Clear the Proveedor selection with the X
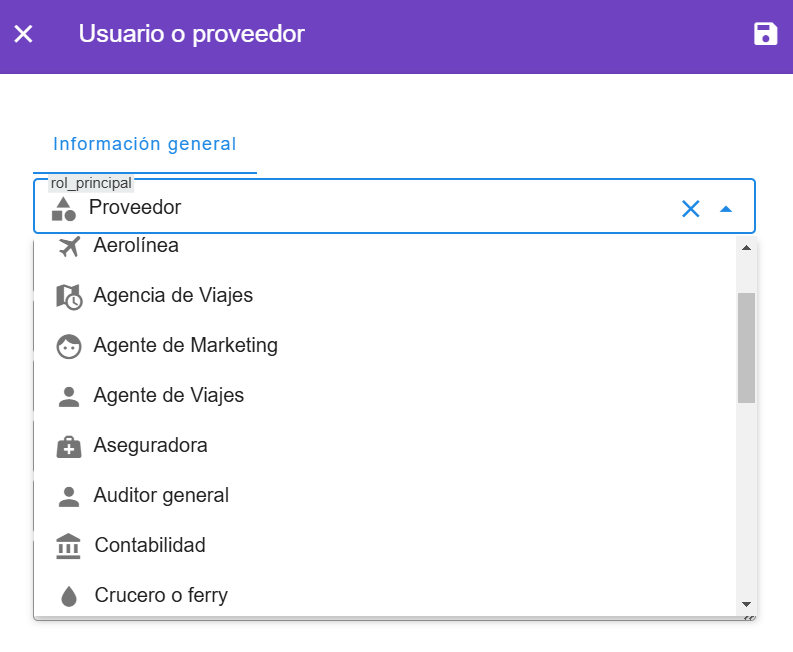793x652 pixels. tap(690, 208)
